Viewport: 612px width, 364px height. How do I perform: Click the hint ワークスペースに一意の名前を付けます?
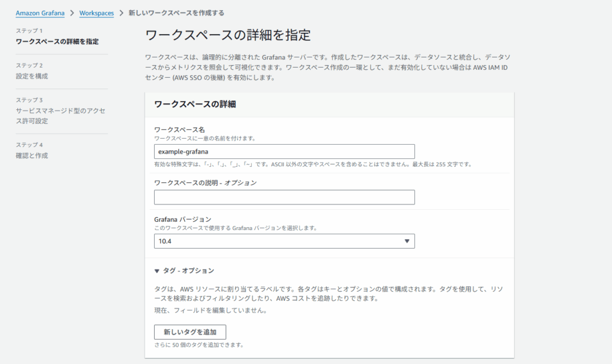coord(205,138)
